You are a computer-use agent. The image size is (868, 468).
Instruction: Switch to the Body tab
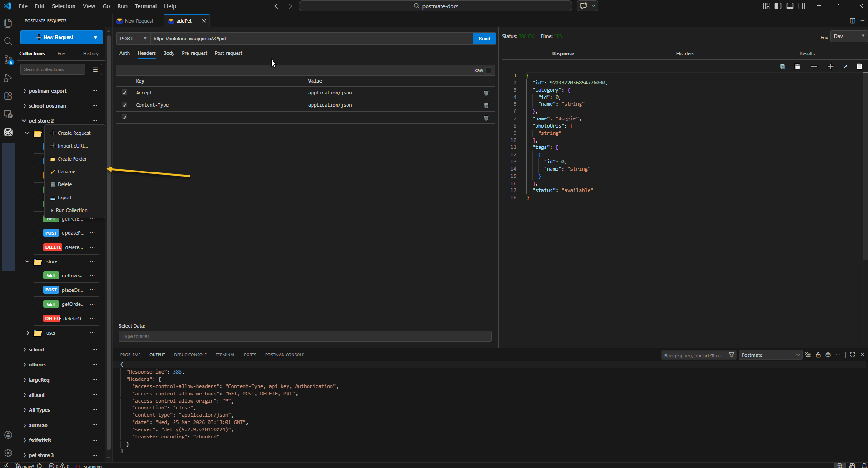tap(169, 53)
